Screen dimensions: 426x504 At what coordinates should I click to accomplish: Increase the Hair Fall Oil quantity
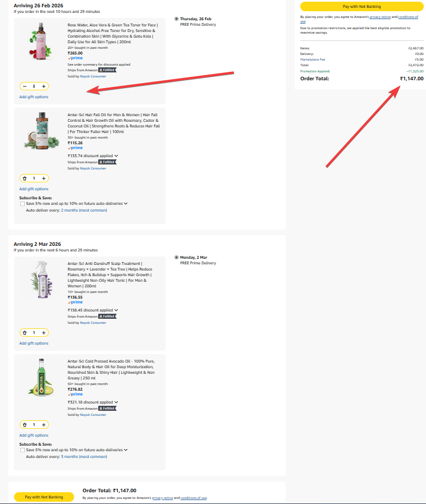click(x=44, y=178)
